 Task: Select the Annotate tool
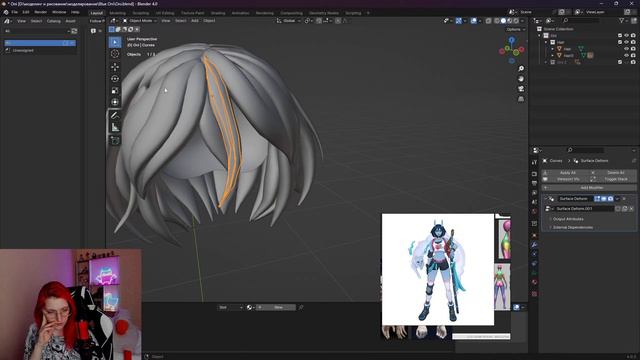coord(115,116)
